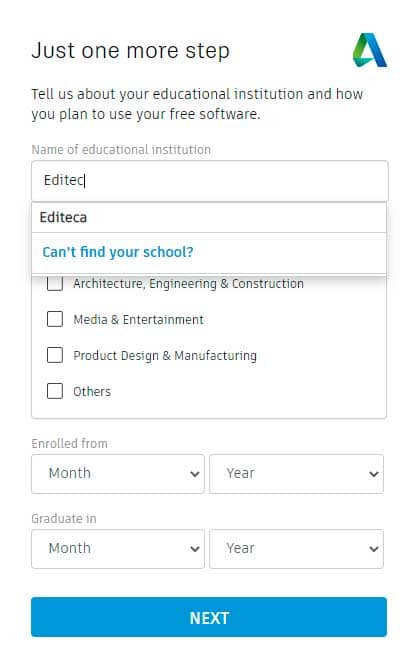Tick the Media & Entertainment checkbox

pos(55,319)
